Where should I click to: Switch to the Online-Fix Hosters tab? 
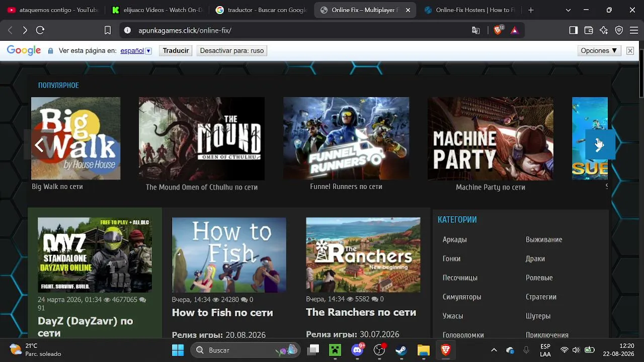click(x=469, y=10)
